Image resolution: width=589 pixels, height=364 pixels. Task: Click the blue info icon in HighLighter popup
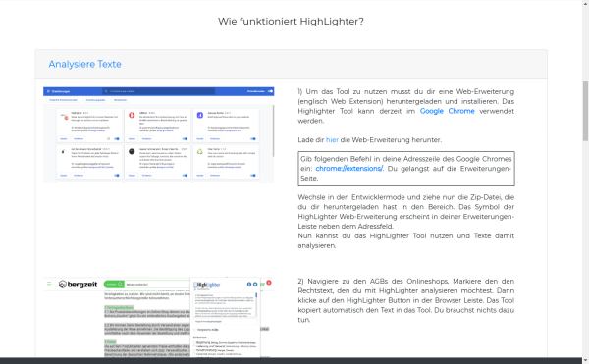pos(249,285)
